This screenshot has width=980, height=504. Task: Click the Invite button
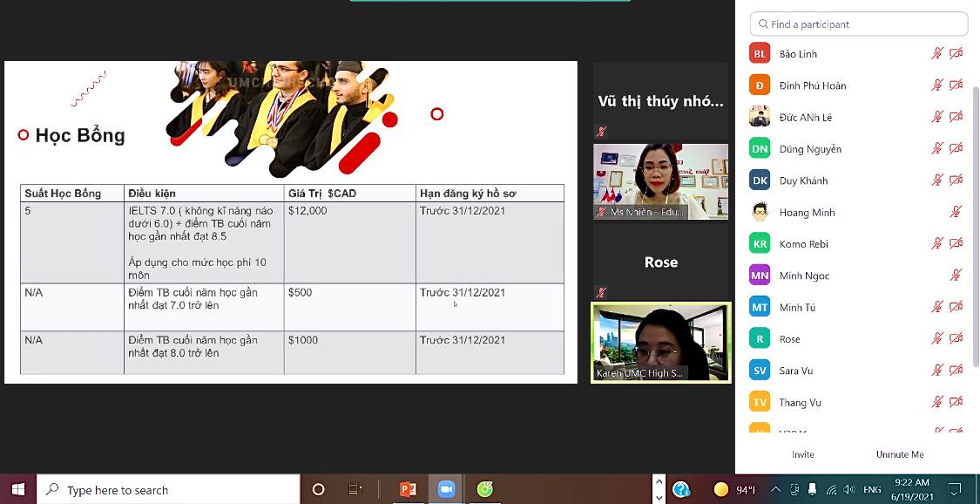click(803, 454)
